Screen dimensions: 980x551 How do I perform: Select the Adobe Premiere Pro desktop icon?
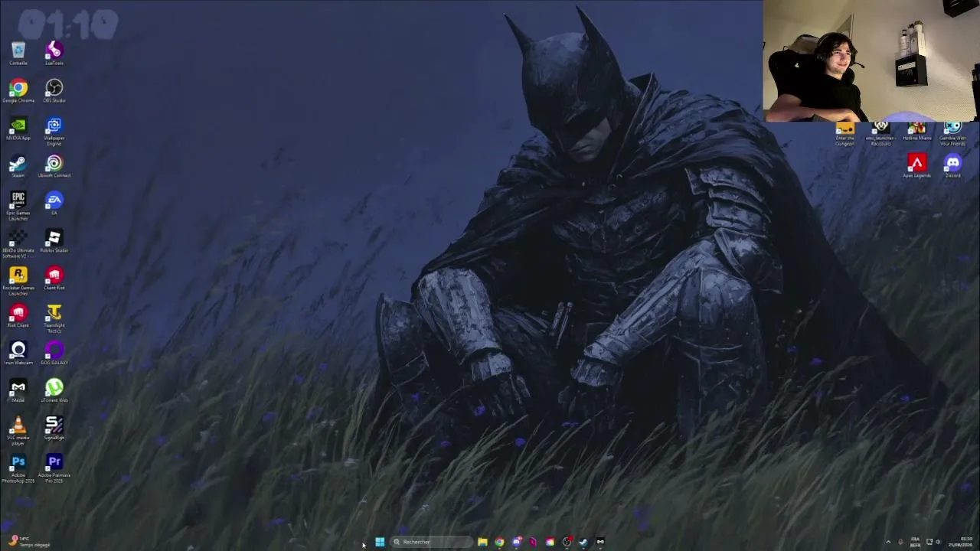pyautogui.click(x=54, y=468)
